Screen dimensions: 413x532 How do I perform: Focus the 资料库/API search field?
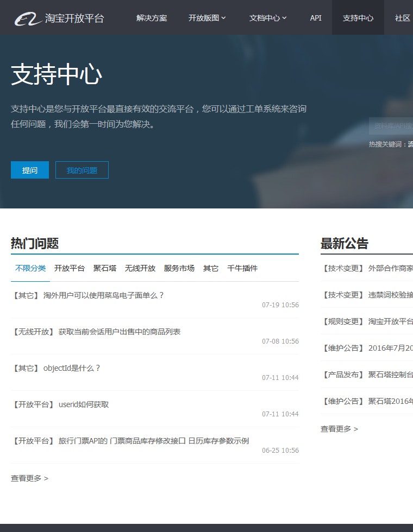[391, 126]
